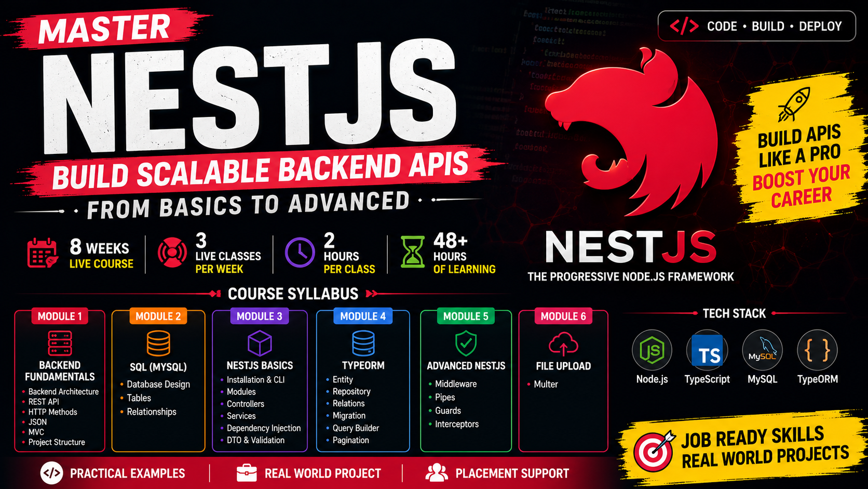Viewport: 868px width, 489px height.
Task: Click the PRACTICAL EXAMPLES label
Action: [127, 473]
